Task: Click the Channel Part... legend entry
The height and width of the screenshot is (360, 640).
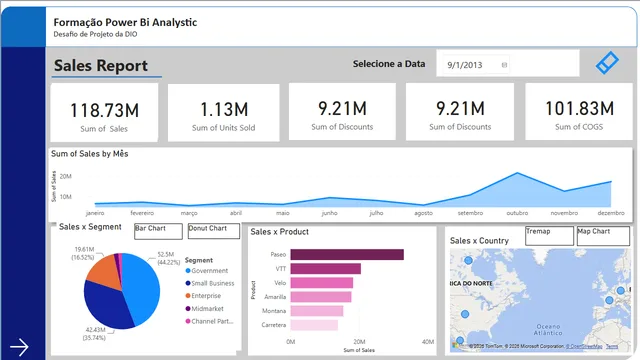Action: pos(209,321)
